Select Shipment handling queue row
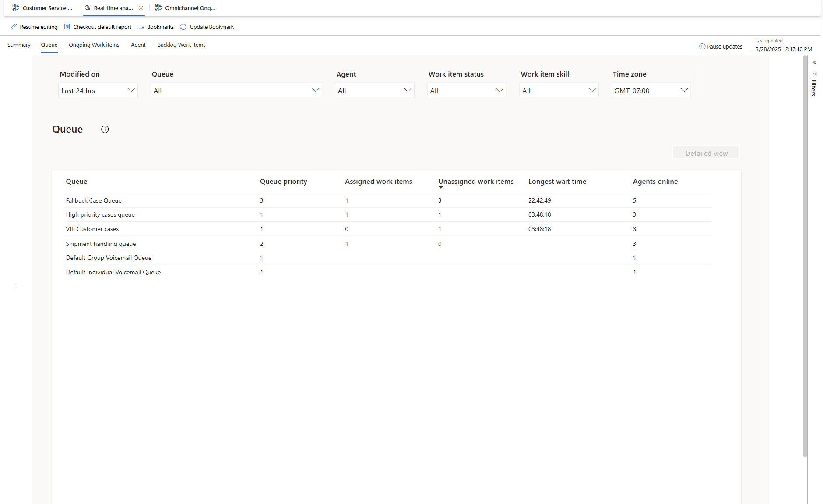This screenshot has width=823, height=504. pos(387,243)
